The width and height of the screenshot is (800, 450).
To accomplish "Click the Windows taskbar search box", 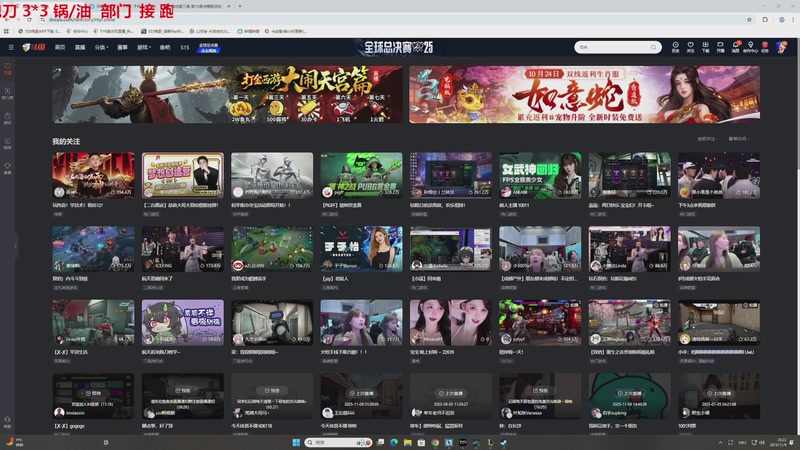I will tap(339, 442).
